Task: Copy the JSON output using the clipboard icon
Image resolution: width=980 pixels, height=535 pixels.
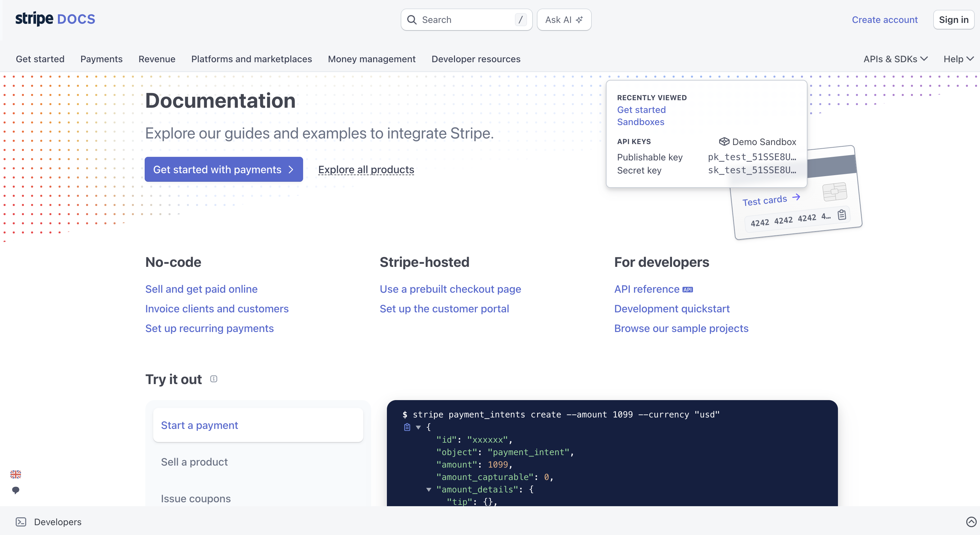Action: pyautogui.click(x=407, y=427)
